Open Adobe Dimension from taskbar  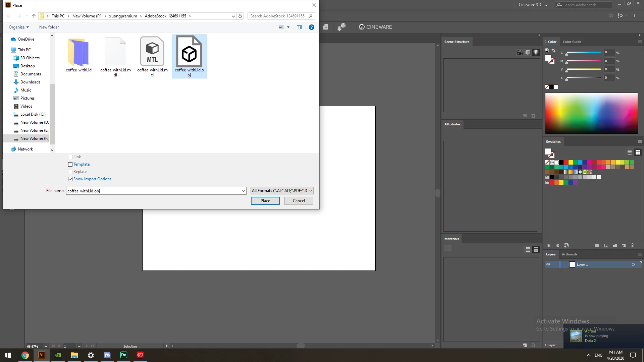pos(123,355)
